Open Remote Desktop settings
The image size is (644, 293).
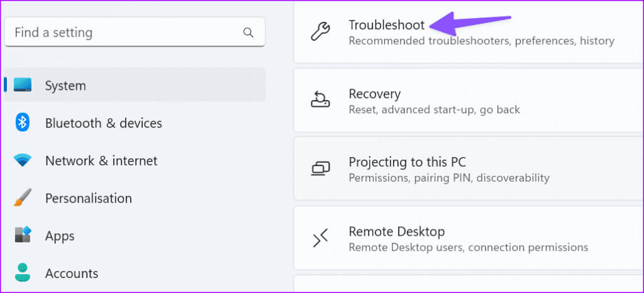tap(469, 238)
